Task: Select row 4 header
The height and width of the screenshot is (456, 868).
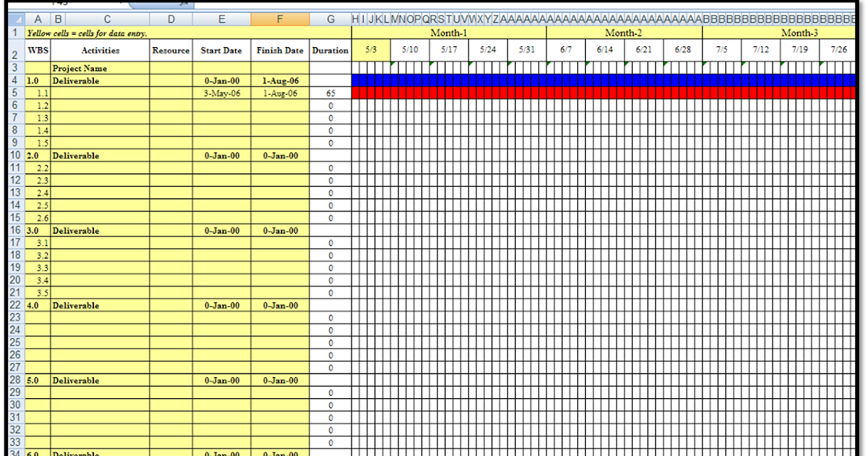Action: click(x=15, y=80)
